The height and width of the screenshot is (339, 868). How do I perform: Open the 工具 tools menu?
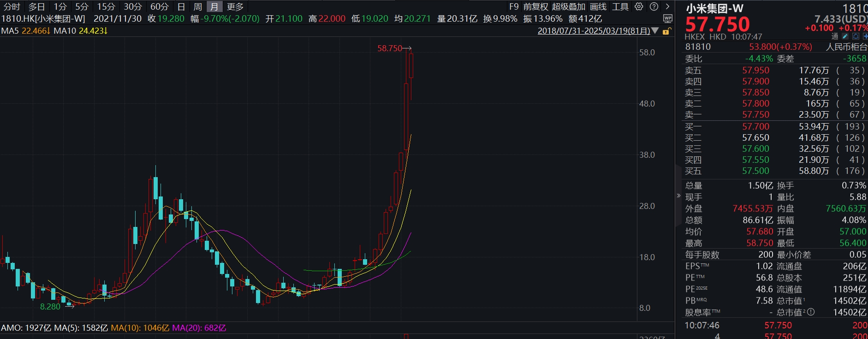click(x=620, y=6)
